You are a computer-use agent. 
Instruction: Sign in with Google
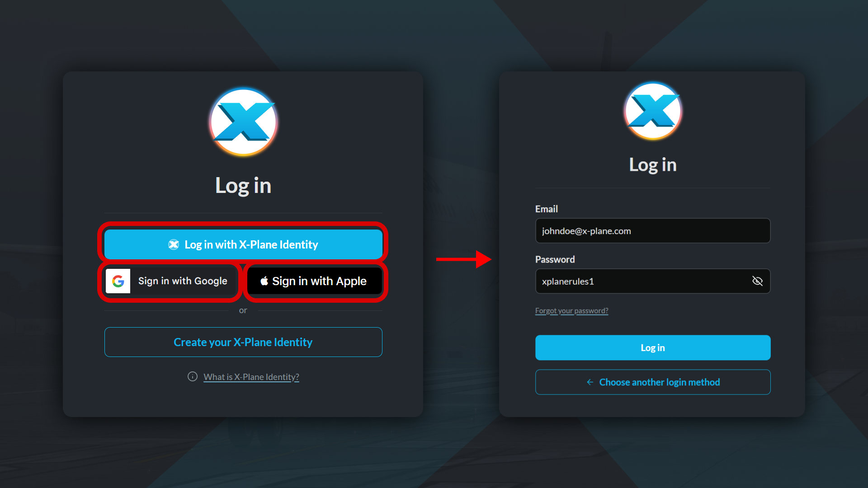tap(171, 281)
